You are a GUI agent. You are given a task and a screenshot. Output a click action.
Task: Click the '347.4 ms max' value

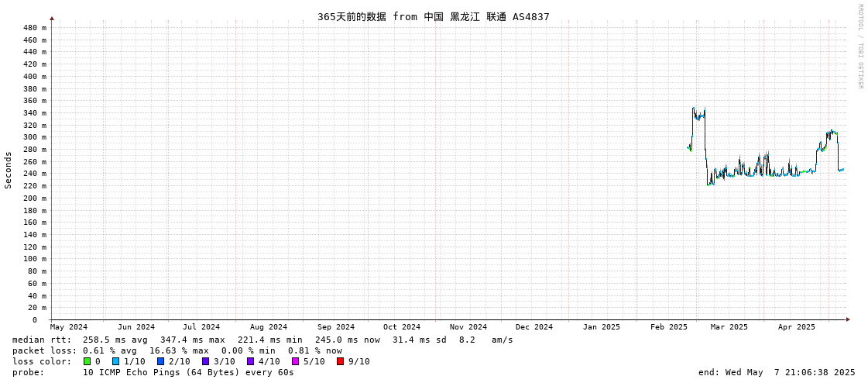[x=193, y=340]
